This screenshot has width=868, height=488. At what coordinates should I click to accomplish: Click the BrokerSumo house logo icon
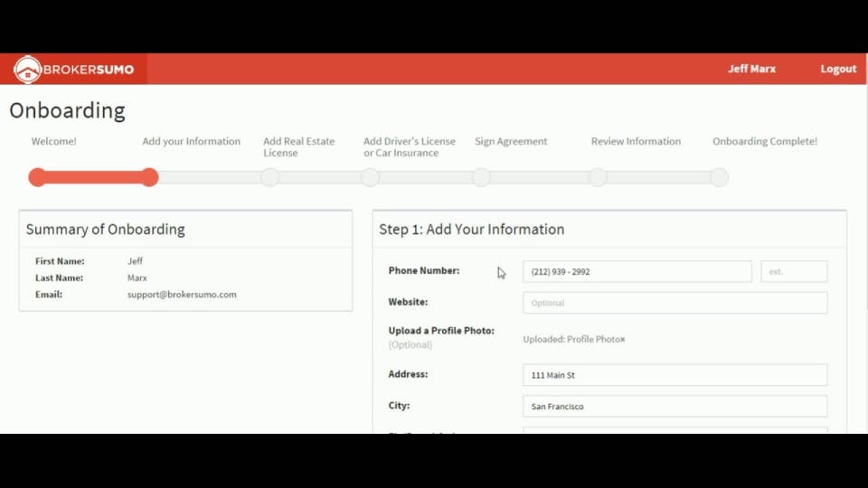[x=27, y=70]
